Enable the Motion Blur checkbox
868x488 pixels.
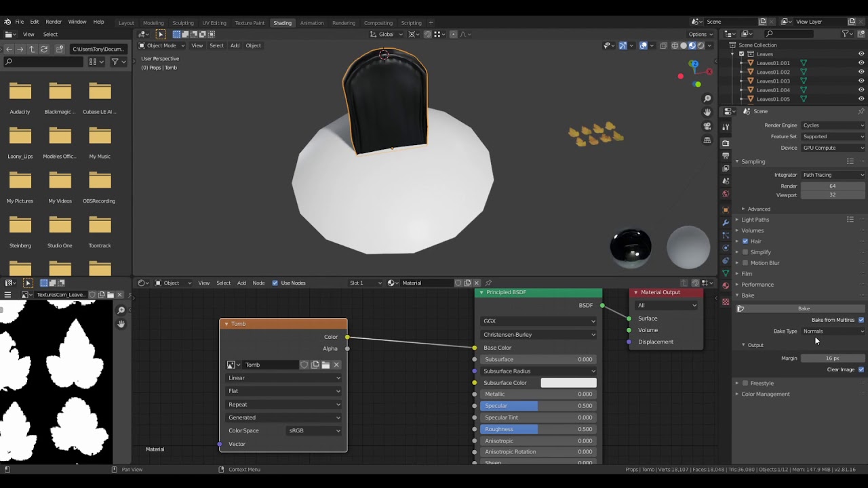(x=745, y=263)
